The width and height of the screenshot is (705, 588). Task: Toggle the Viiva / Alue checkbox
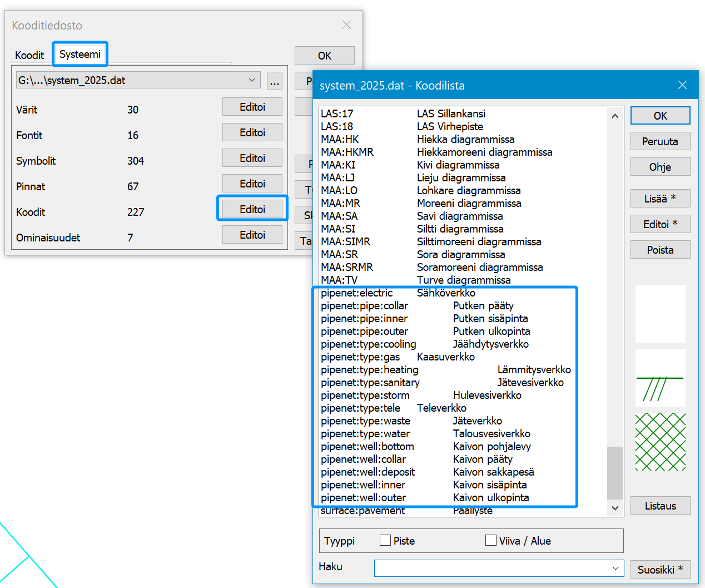point(491,540)
